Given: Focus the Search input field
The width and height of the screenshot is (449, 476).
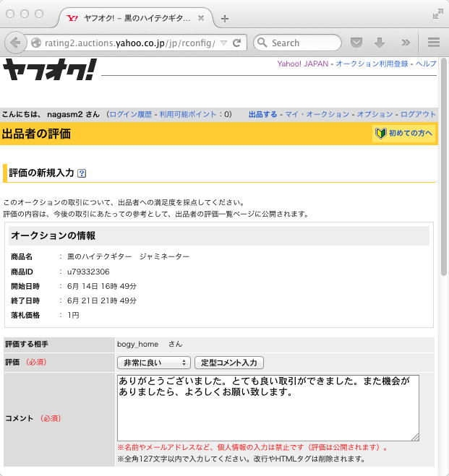Looking at the screenshot, I should pos(297,43).
